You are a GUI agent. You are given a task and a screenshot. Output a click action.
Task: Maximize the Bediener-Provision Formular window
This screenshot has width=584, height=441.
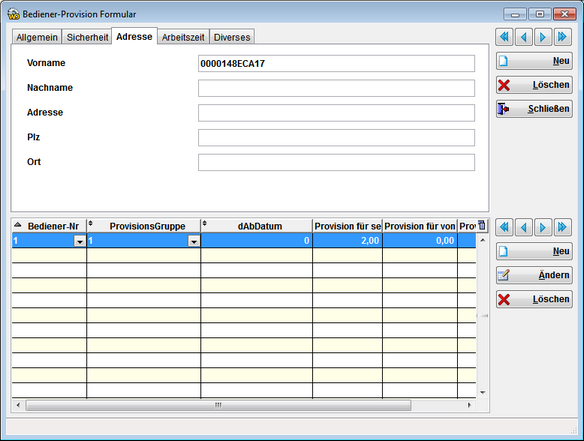(x=540, y=14)
